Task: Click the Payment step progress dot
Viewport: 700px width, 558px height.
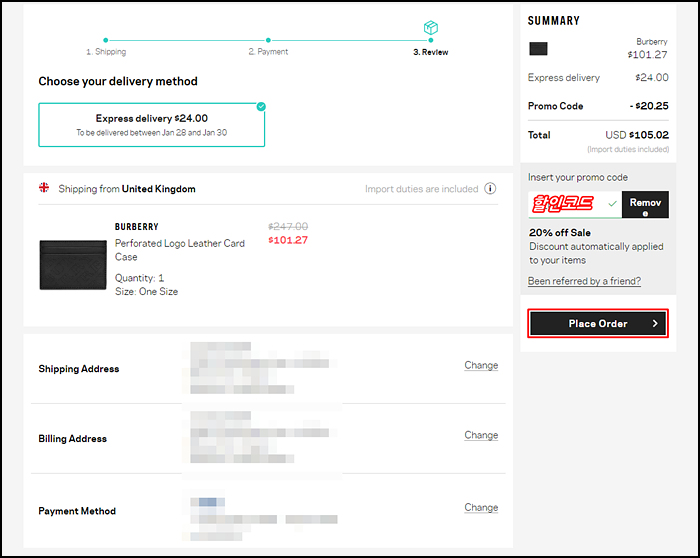Action: click(x=268, y=40)
